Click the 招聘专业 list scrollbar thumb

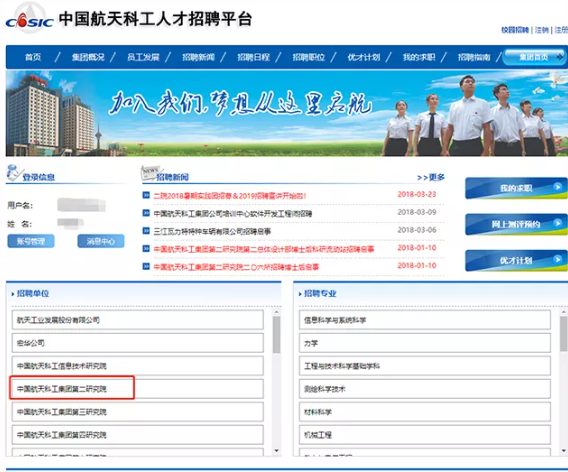coord(564,334)
